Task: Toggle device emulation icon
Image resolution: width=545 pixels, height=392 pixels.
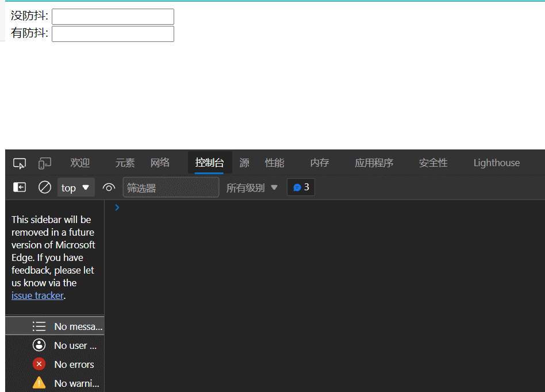Action: [x=44, y=163]
